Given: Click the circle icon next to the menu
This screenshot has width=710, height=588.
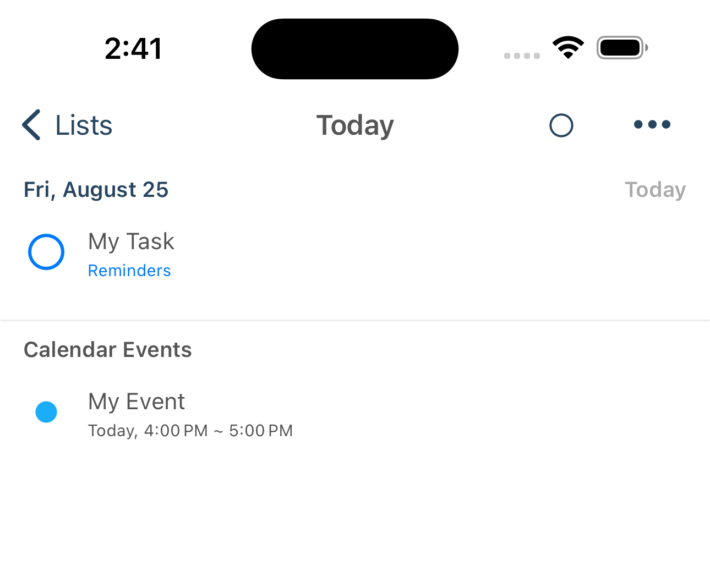Looking at the screenshot, I should [x=561, y=125].
